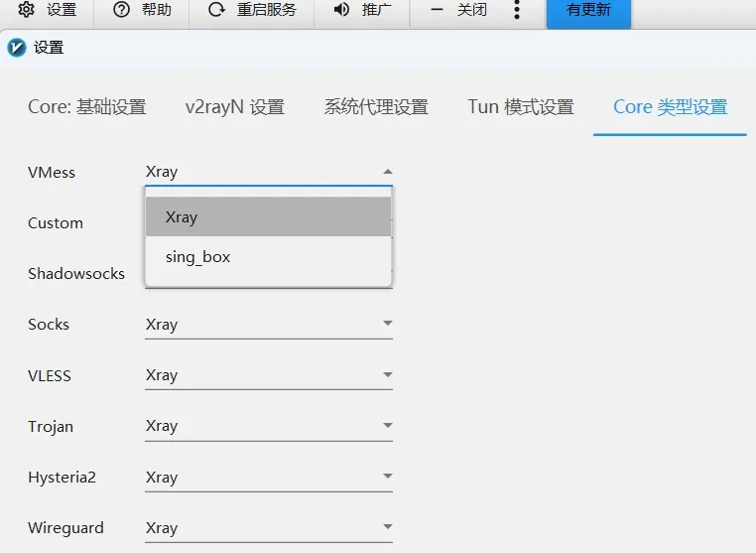Image resolution: width=756 pixels, height=553 pixels.
Task: Click the Socks label
Action: 49,325
